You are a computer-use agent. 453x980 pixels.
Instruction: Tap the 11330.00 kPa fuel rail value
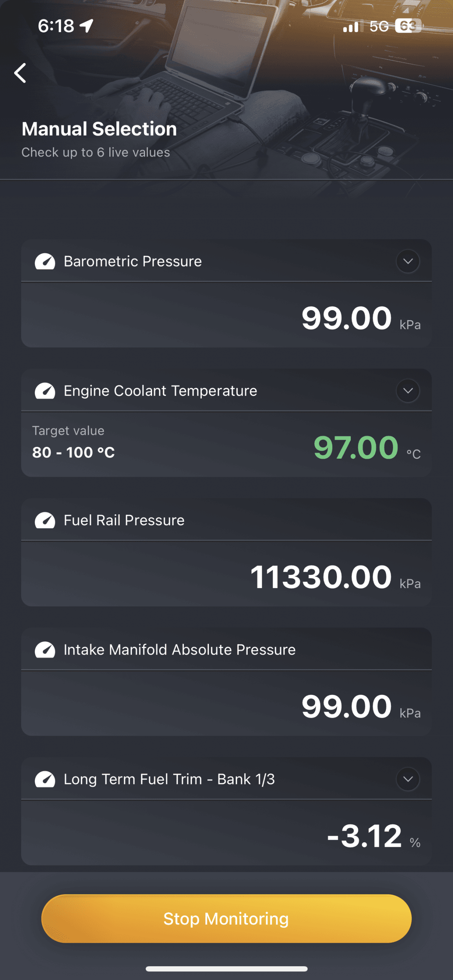coord(321,577)
